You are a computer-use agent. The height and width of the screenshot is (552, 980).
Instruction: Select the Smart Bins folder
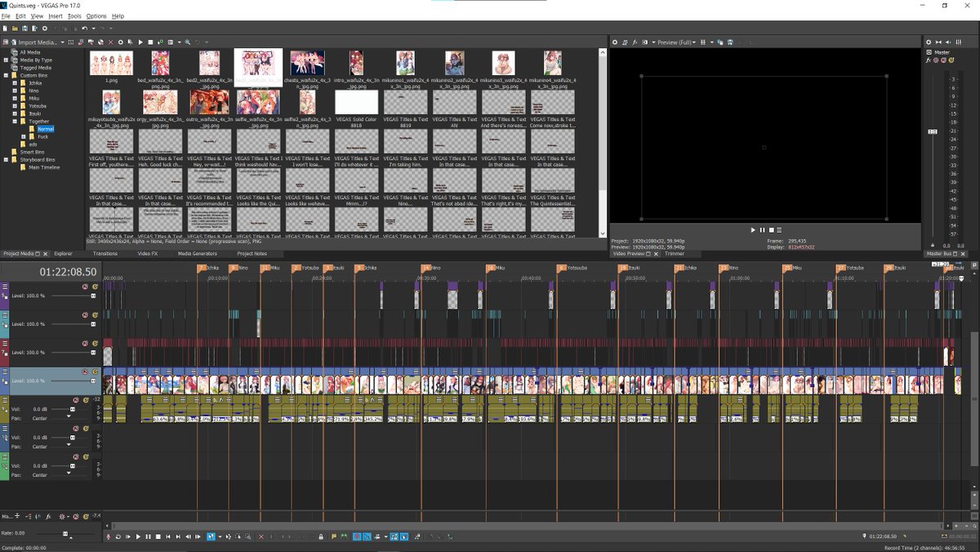point(33,152)
